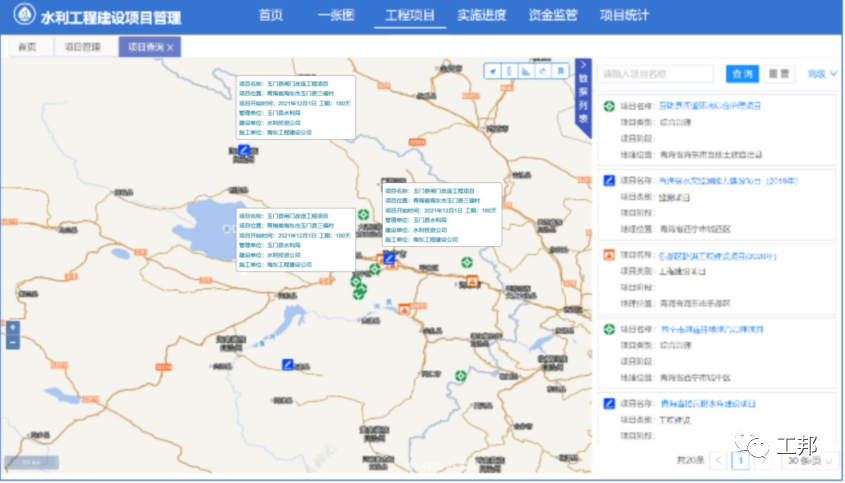This screenshot has height=483, width=845.
Task: Open the fifth card's project name link
Action: [708, 403]
